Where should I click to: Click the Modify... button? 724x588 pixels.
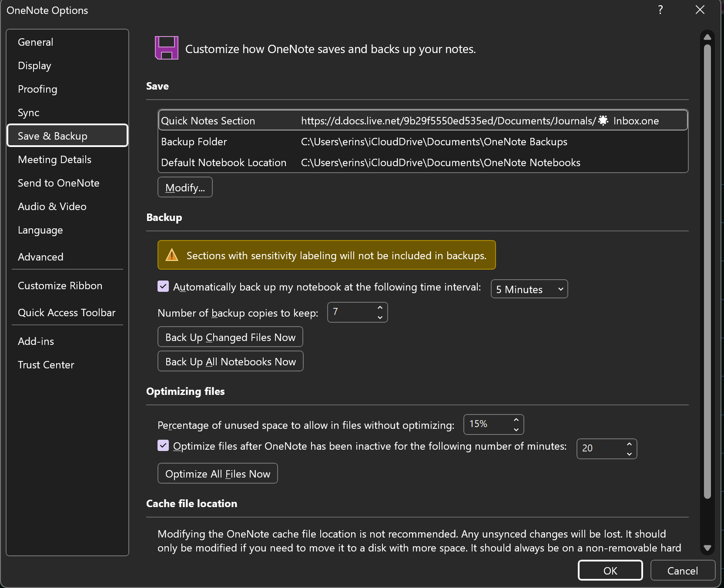(x=185, y=187)
